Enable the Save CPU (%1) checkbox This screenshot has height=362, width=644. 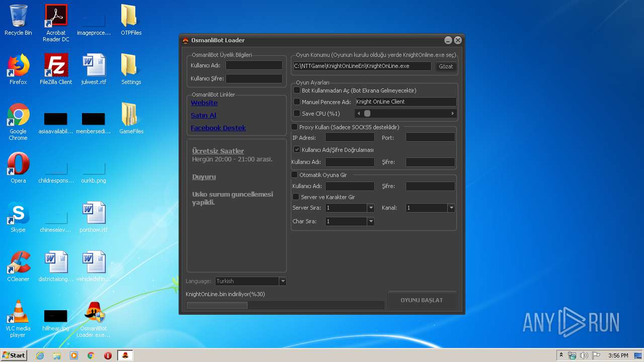(297, 113)
